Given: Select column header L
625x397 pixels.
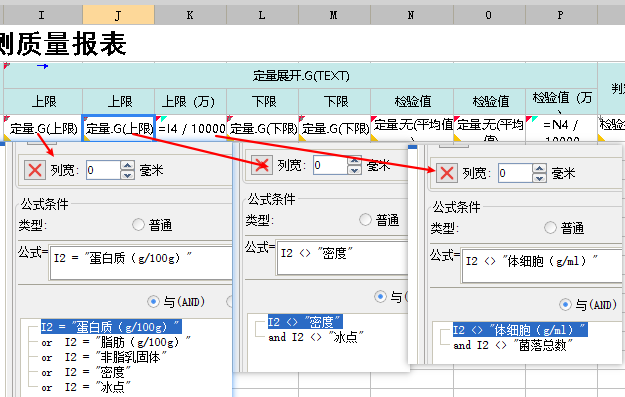Looking at the screenshot, I should click(x=262, y=15).
